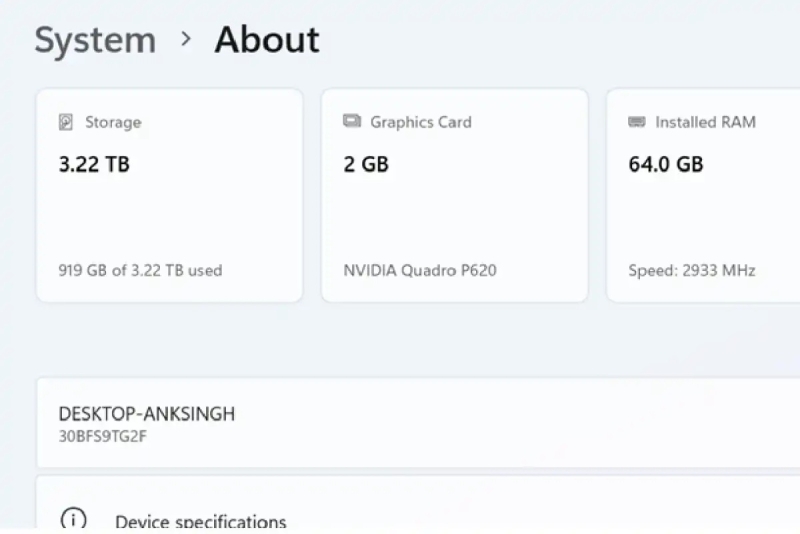The width and height of the screenshot is (800, 534).
Task: Click the Graphics Card icon
Action: (x=352, y=121)
